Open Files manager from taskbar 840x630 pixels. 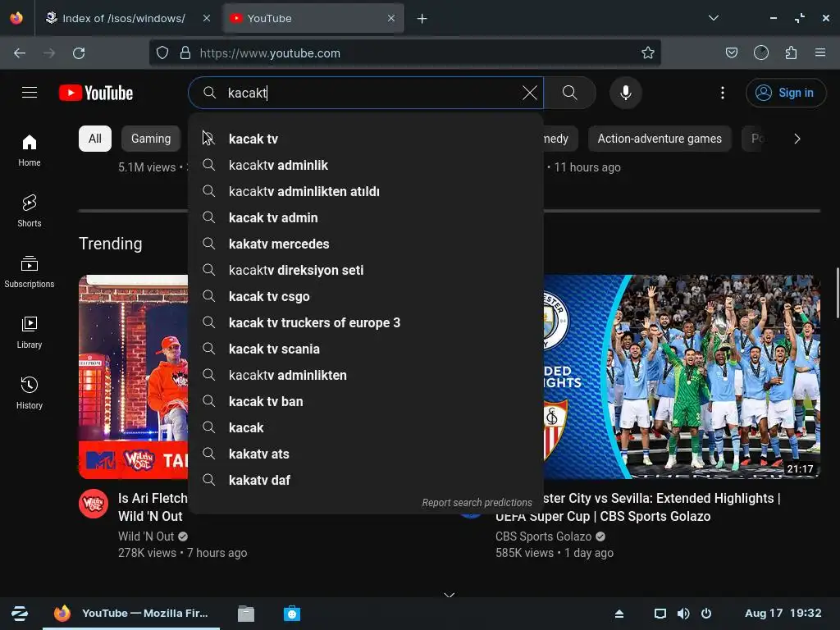click(x=246, y=614)
